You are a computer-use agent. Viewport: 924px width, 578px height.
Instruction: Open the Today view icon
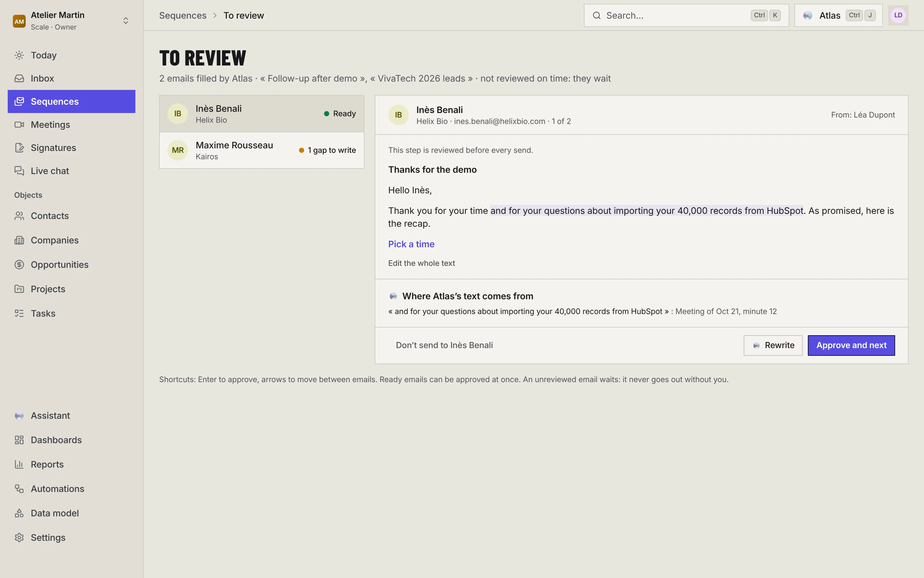(19, 56)
